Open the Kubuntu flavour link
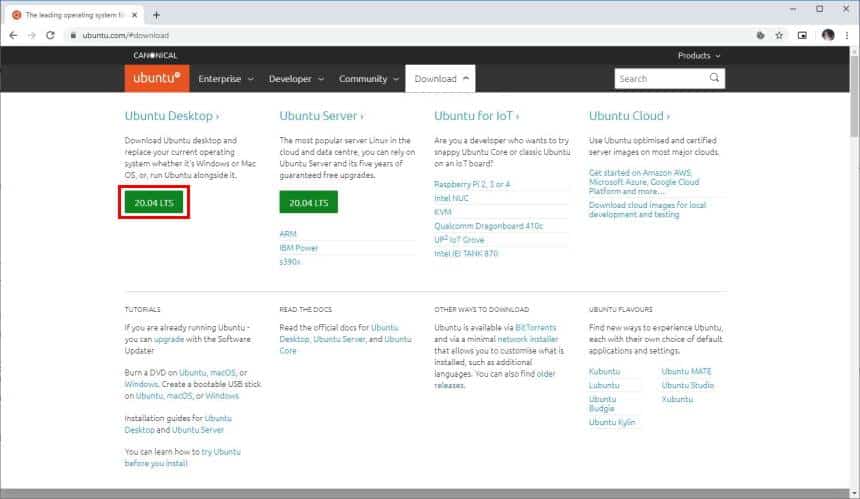Image resolution: width=860 pixels, height=499 pixels. pos(604,371)
